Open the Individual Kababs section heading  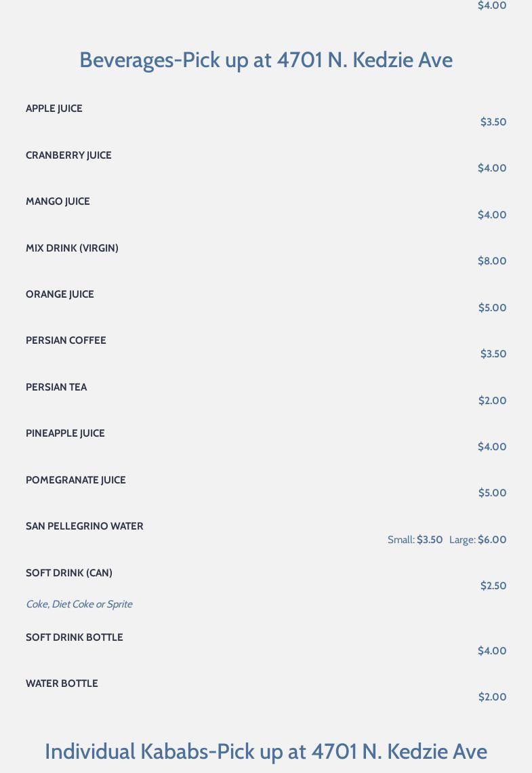point(266,751)
